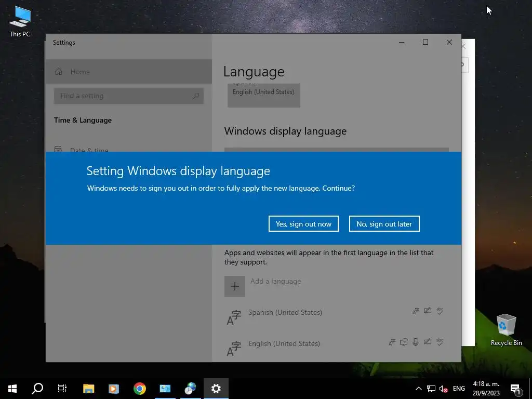
Task: Go to Settings Home
Action: pyautogui.click(x=129, y=72)
